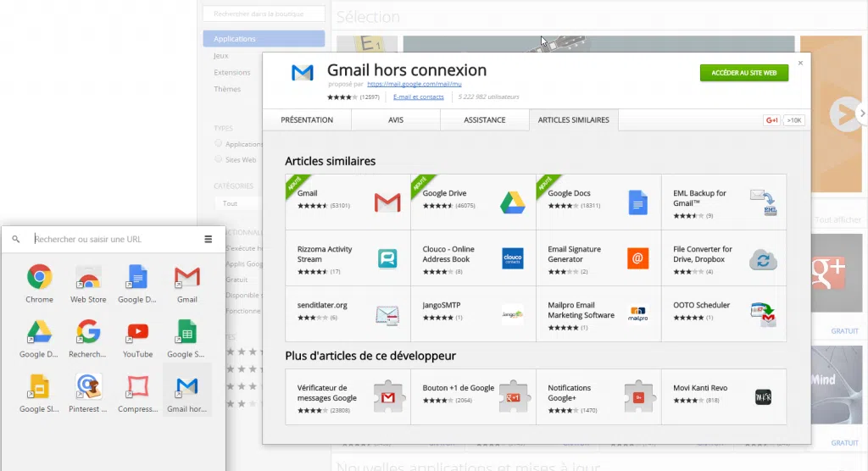
Task: Open YouTube app in launcher
Action: (x=137, y=339)
